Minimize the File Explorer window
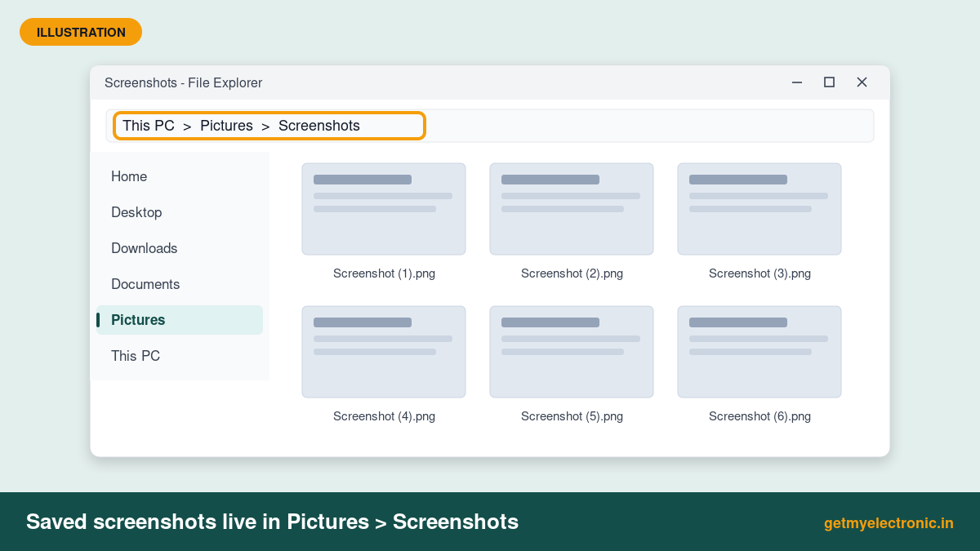The height and width of the screenshot is (551, 980). pyautogui.click(x=797, y=82)
